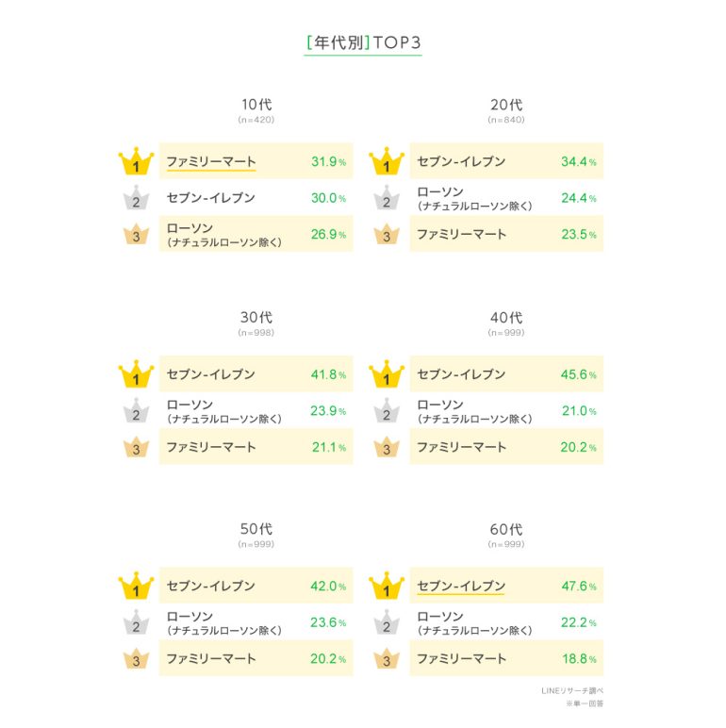Click the 10代 section heading
Screen dimensions: 726x728
tap(256, 105)
